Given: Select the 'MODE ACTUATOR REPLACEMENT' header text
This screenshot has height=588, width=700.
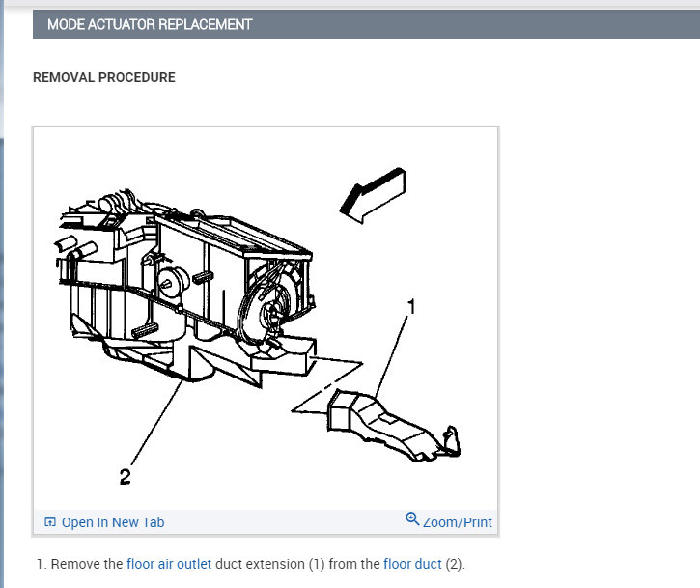Looking at the screenshot, I should 150,24.
